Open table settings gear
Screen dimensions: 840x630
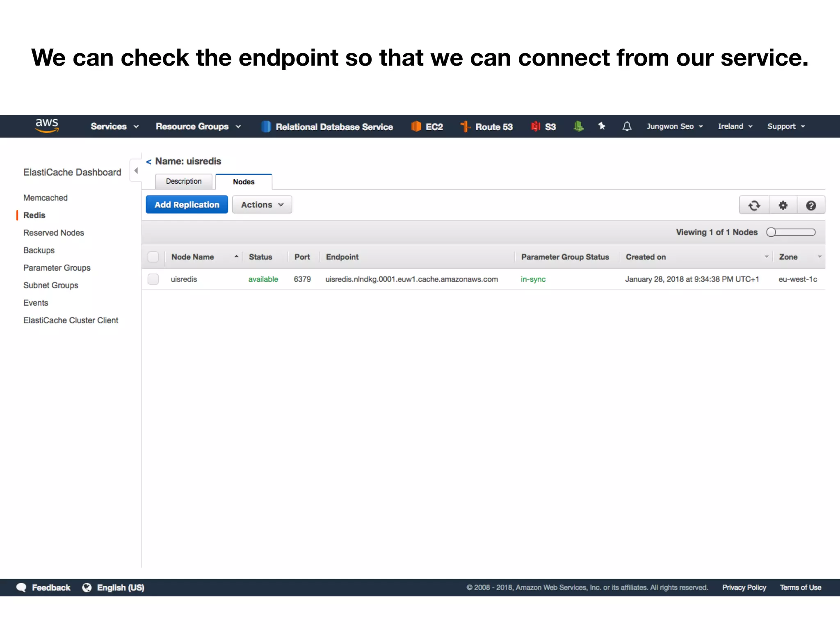point(783,205)
